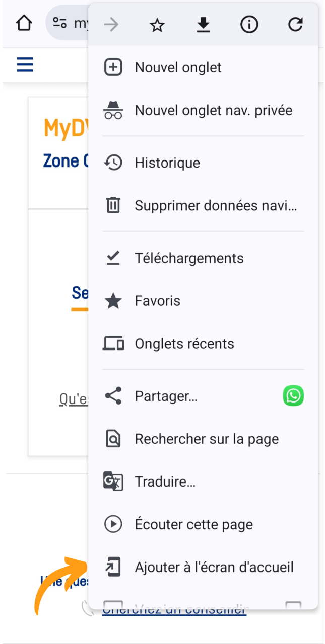This screenshot has height=644, width=325.
Task: Open "Téléchargements" from the menu
Action: tap(189, 258)
